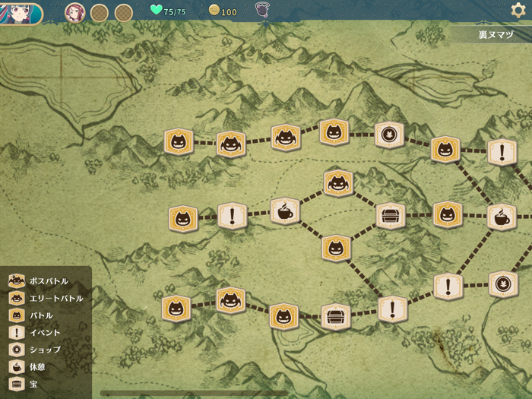
Task: Open the treasure chest node on bottom path
Action: [x=336, y=317]
